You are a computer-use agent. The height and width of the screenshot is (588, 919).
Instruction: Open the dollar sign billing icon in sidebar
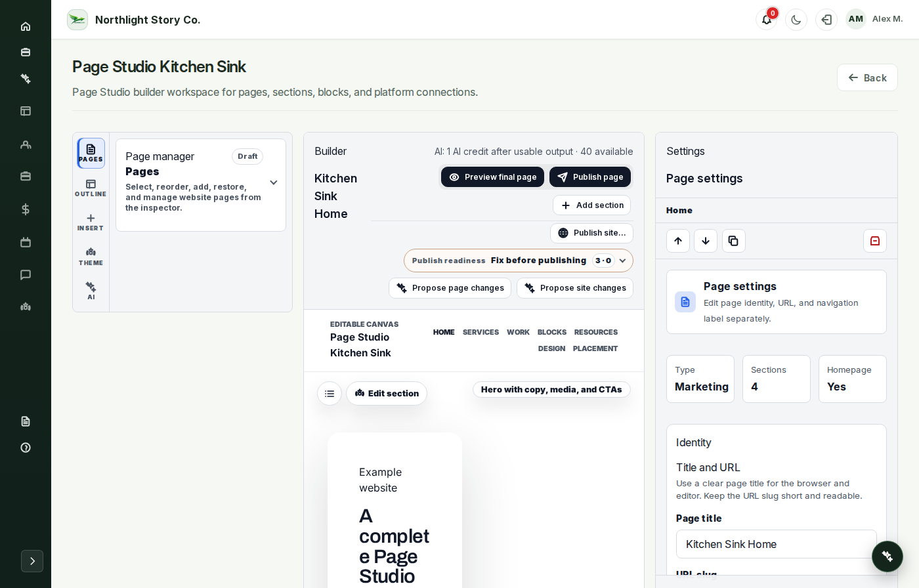(26, 209)
